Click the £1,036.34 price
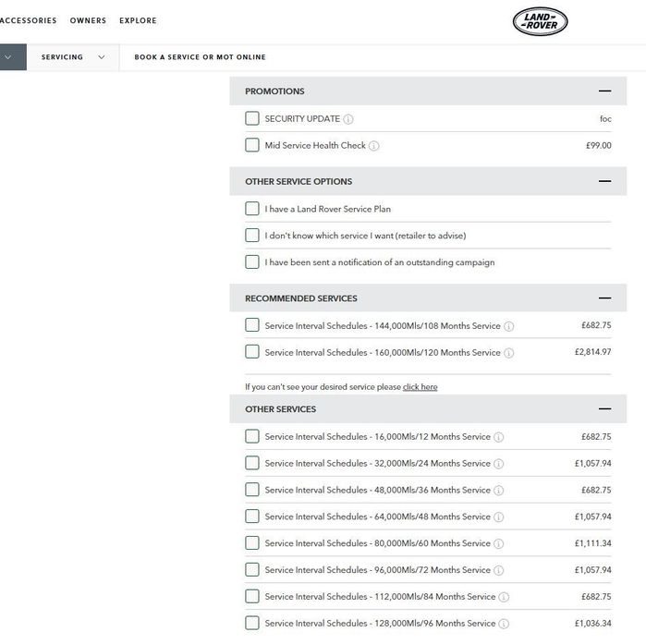 (x=592, y=624)
